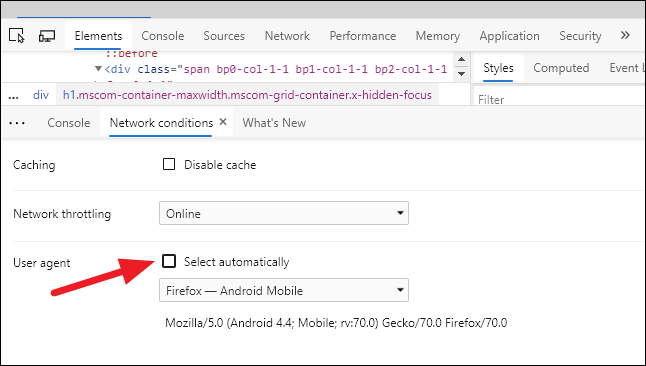Switch to the Console main tab

click(163, 36)
